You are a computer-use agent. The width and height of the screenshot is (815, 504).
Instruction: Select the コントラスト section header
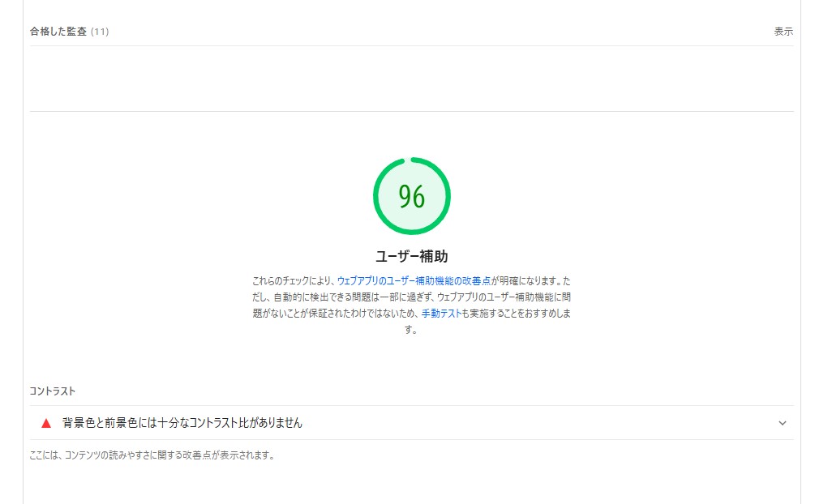[x=50, y=390]
